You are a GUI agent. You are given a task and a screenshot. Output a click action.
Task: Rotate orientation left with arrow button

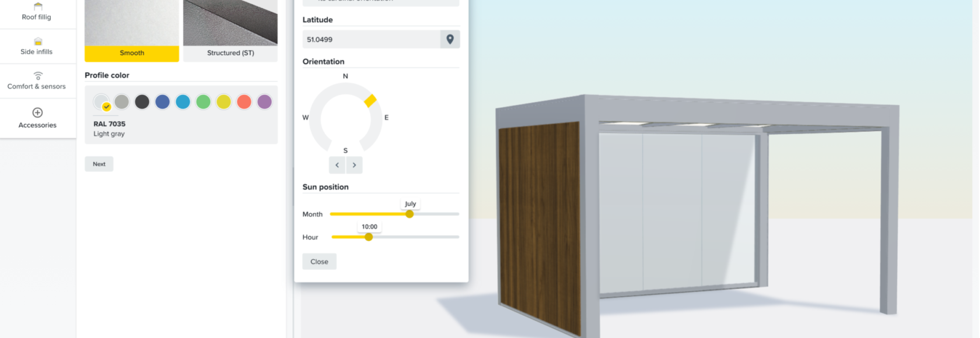(x=337, y=165)
